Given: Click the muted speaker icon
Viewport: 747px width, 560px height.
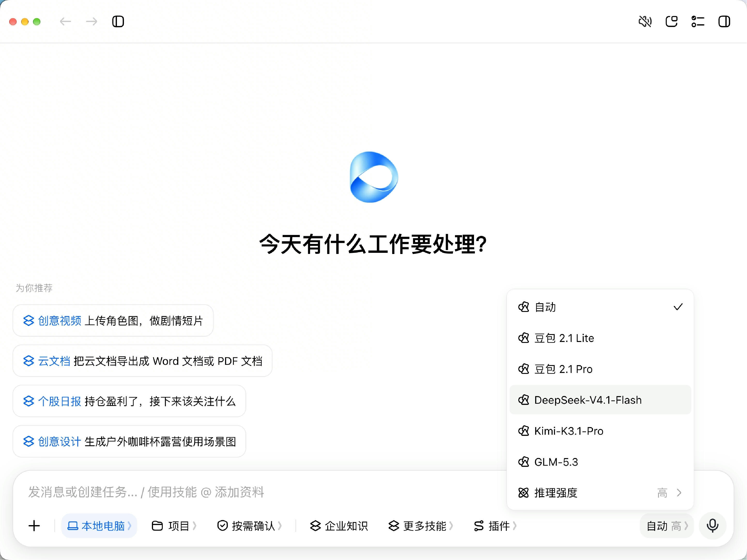Looking at the screenshot, I should pos(645,21).
